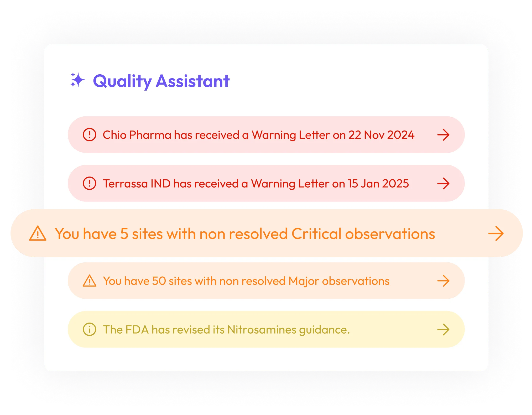The image size is (532, 415).
Task: Click the Quality Assistant heading
Action: [161, 81]
